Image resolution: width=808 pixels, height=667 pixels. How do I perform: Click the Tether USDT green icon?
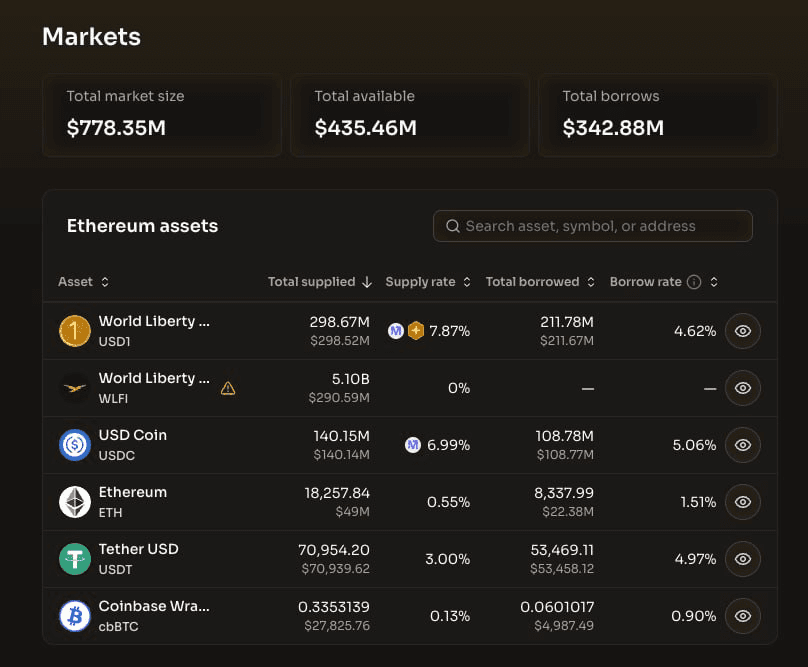pos(75,559)
